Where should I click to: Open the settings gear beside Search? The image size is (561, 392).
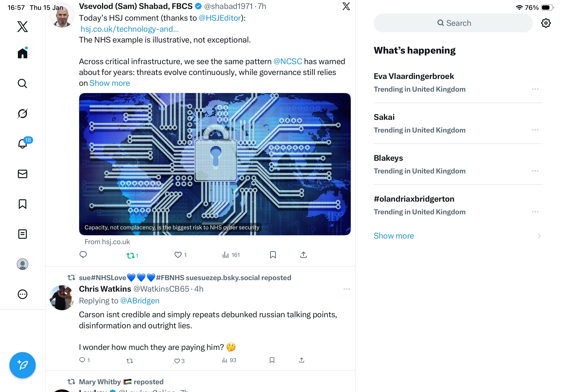pos(545,23)
